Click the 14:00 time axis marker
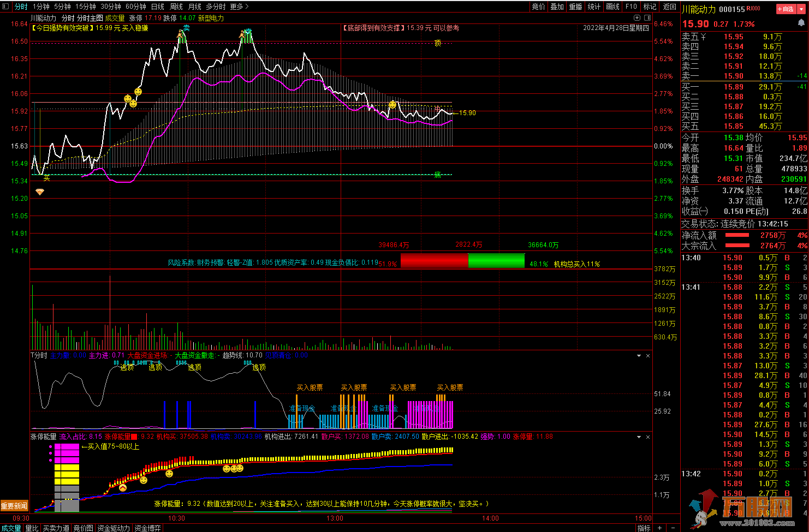This screenshot has width=809, height=532. [x=490, y=518]
